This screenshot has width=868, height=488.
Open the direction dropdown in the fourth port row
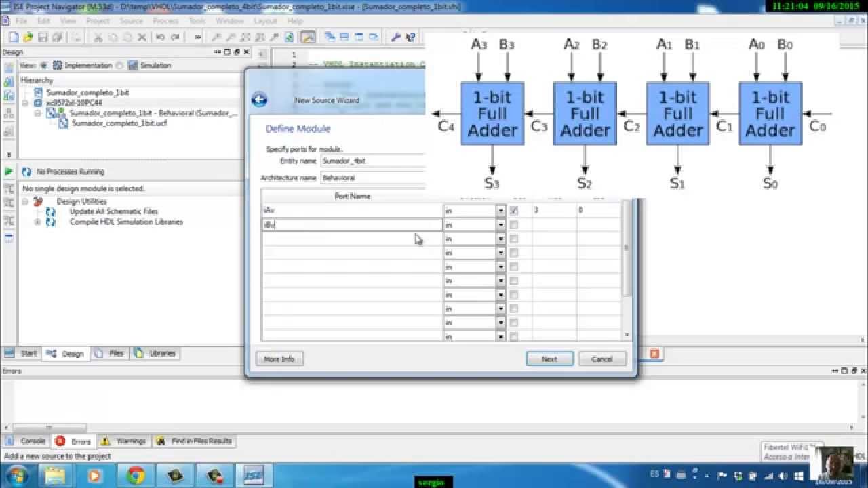coord(501,253)
